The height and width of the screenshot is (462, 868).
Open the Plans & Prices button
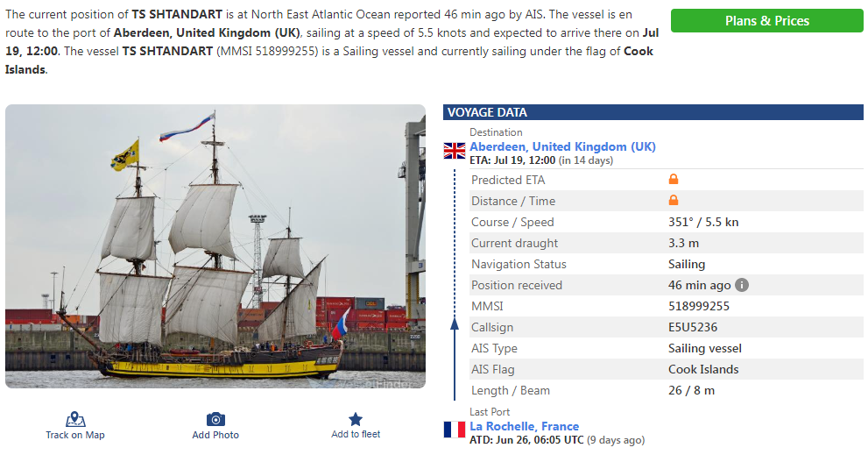coord(766,21)
